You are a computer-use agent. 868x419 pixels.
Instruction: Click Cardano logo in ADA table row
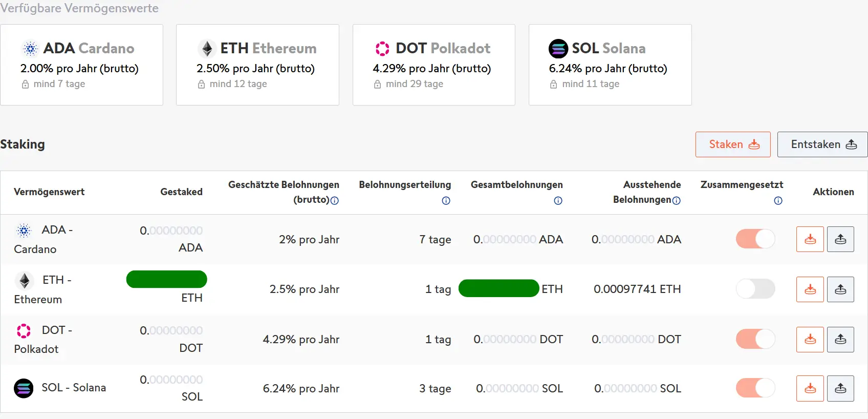(x=24, y=231)
